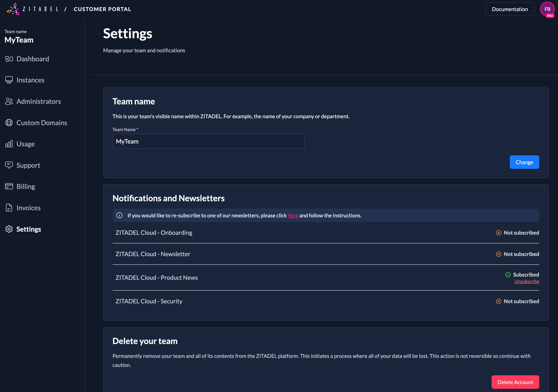This screenshot has height=392, width=558.
Task: Click the Billing credit card icon
Action: (9, 186)
